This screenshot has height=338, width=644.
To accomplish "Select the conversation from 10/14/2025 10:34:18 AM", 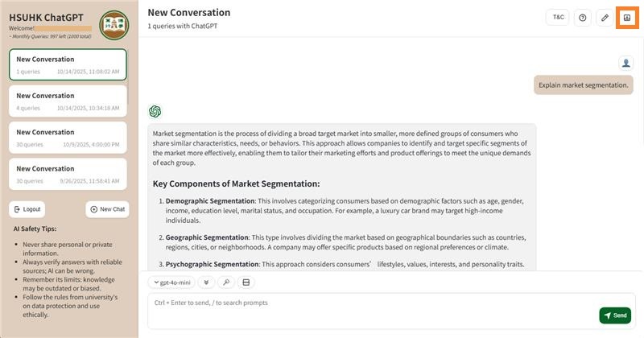I will point(68,101).
